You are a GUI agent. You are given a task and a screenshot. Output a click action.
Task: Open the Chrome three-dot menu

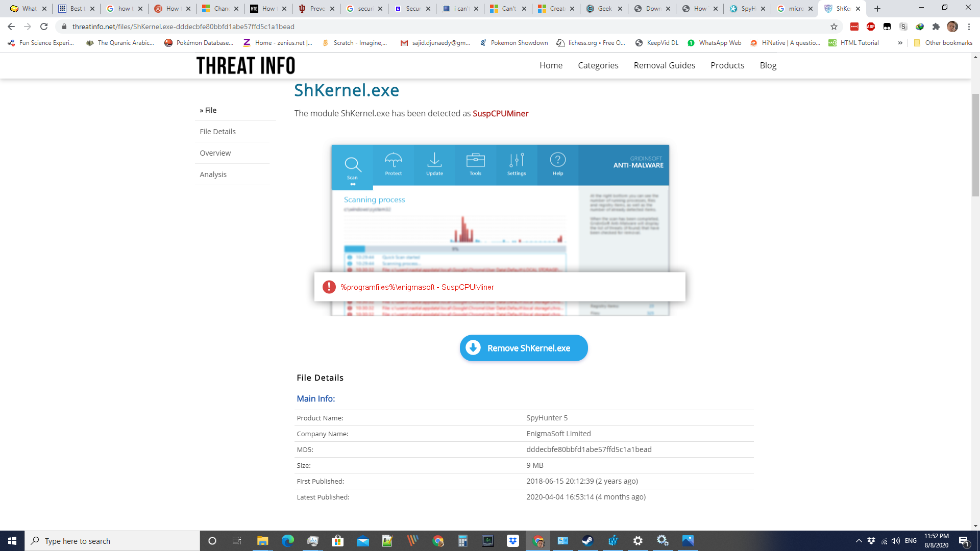pyautogui.click(x=969, y=27)
